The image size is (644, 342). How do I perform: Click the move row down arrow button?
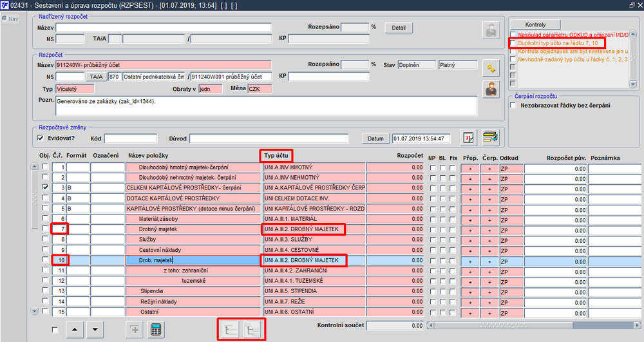95,329
